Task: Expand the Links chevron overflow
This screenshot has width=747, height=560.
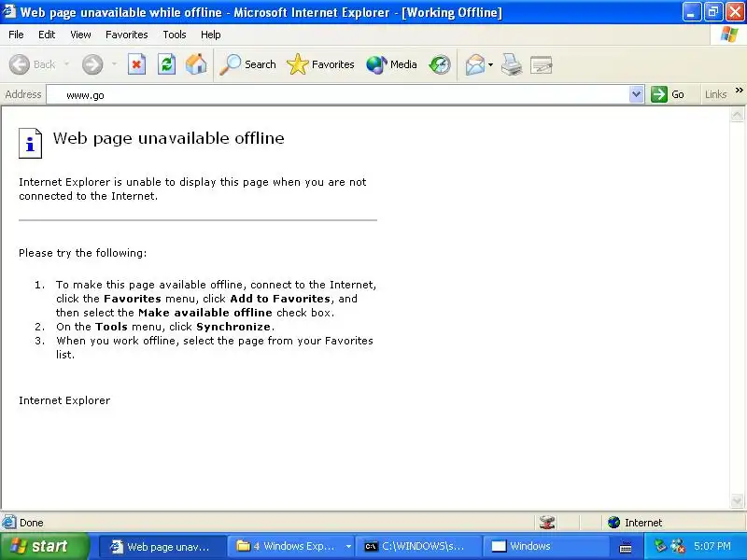Action: 739,90
